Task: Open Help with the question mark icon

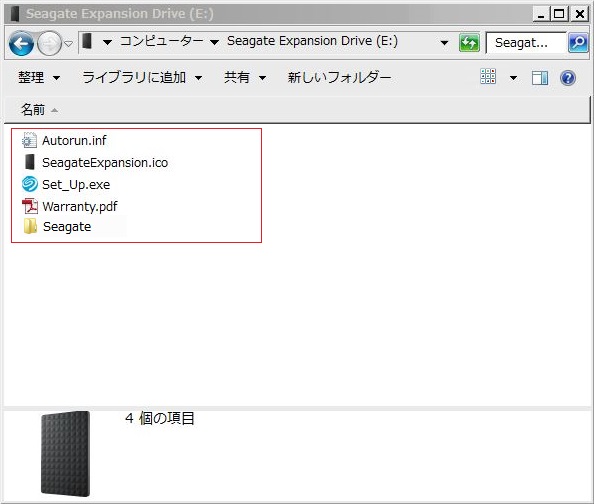Action: tap(568, 78)
